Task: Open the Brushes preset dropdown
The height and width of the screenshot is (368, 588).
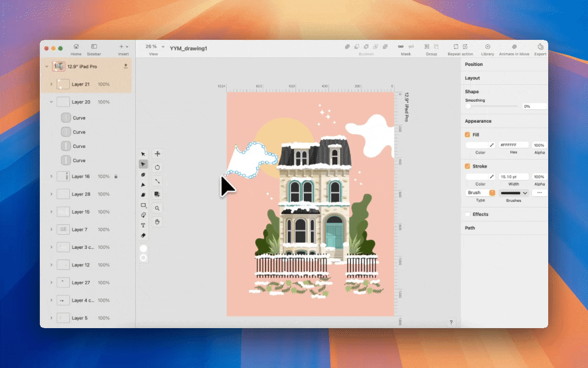Action: point(514,193)
